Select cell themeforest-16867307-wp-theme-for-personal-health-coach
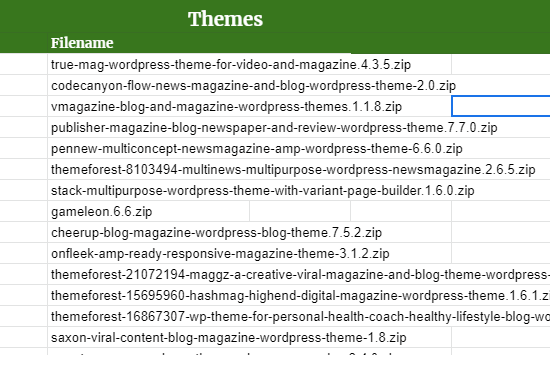This screenshot has width=550, height=371. coord(300,317)
